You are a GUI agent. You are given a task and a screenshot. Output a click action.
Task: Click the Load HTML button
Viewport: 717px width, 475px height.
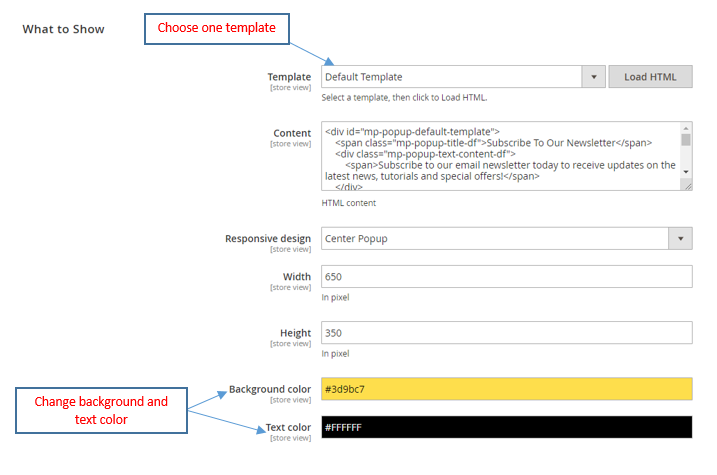tap(650, 77)
